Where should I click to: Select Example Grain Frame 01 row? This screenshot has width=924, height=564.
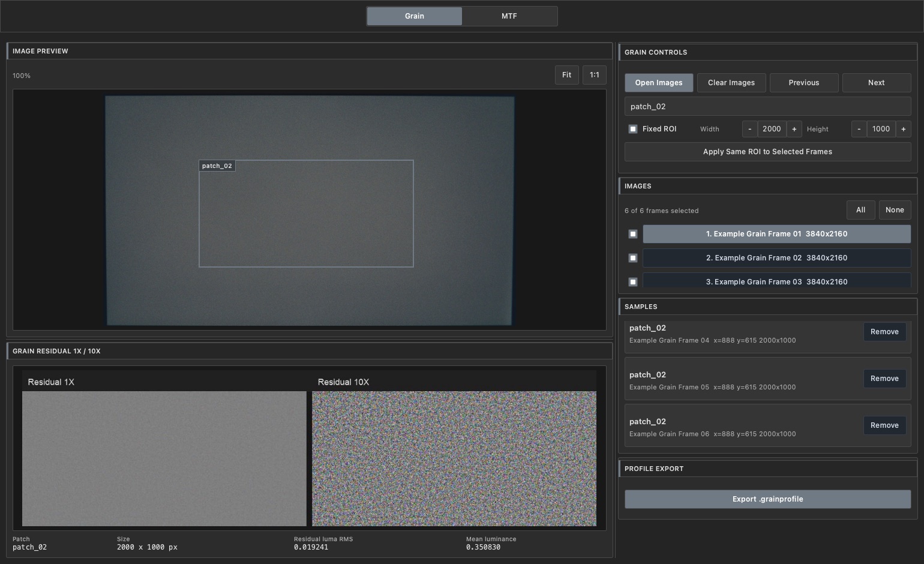pyautogui.click(x=777, y=234)
